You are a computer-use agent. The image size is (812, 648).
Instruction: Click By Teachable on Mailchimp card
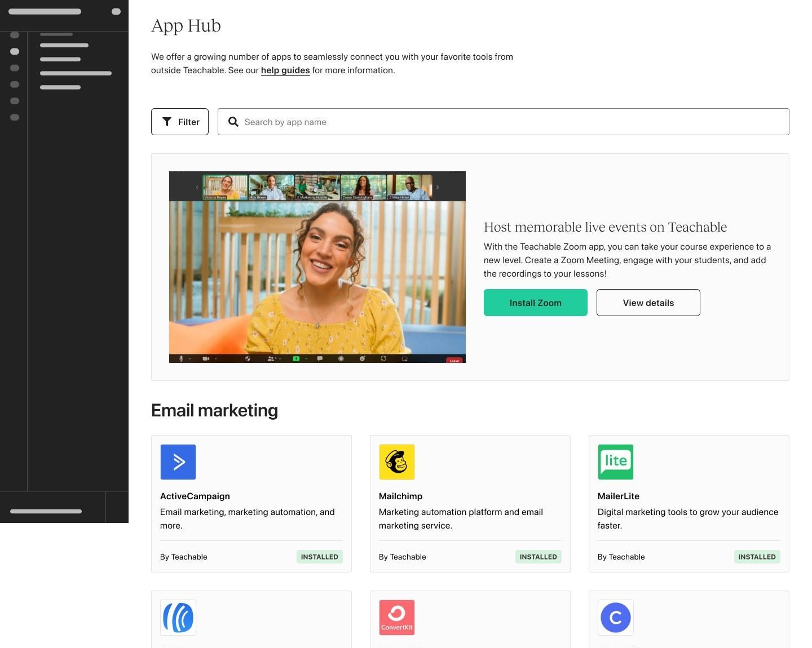click(x=403, y=557)
